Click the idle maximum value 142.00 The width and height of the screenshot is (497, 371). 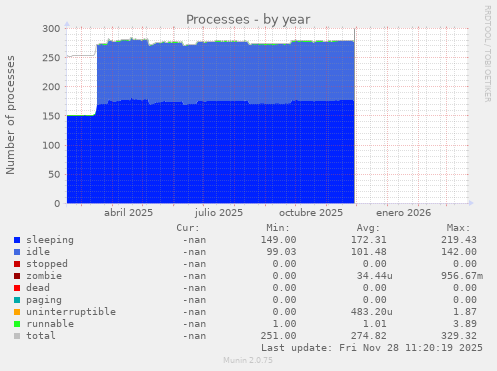tap(459, 252)
